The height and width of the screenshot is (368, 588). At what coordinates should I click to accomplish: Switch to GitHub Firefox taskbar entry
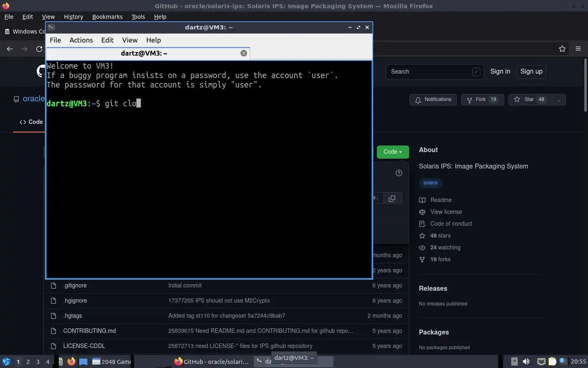[212, 361]
